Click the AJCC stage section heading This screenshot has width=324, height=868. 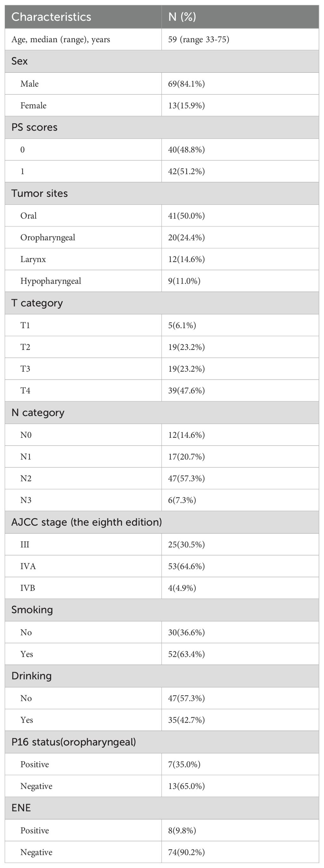pyautogui.click(x=87, y=522)
